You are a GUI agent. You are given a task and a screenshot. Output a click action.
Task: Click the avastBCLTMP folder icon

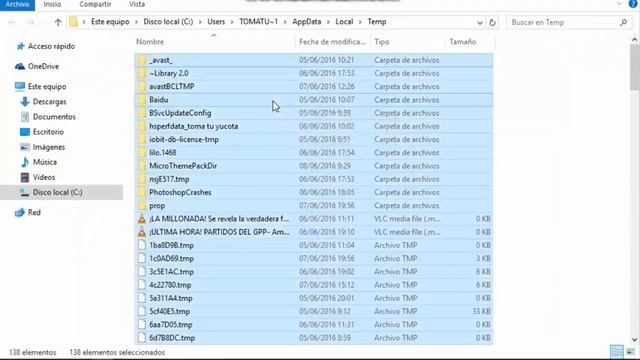(x=142, y=87)
